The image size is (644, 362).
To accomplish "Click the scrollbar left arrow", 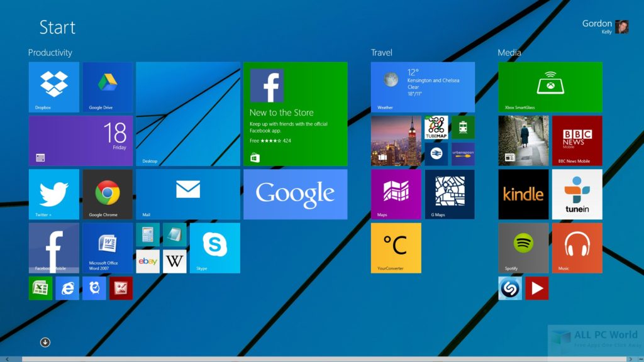I will coord(7,359).
